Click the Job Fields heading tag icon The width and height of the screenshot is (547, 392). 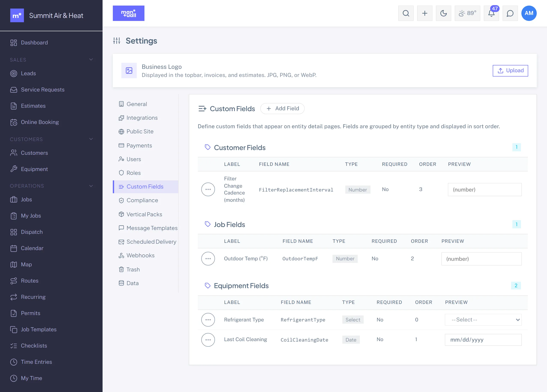coord(207,224)
